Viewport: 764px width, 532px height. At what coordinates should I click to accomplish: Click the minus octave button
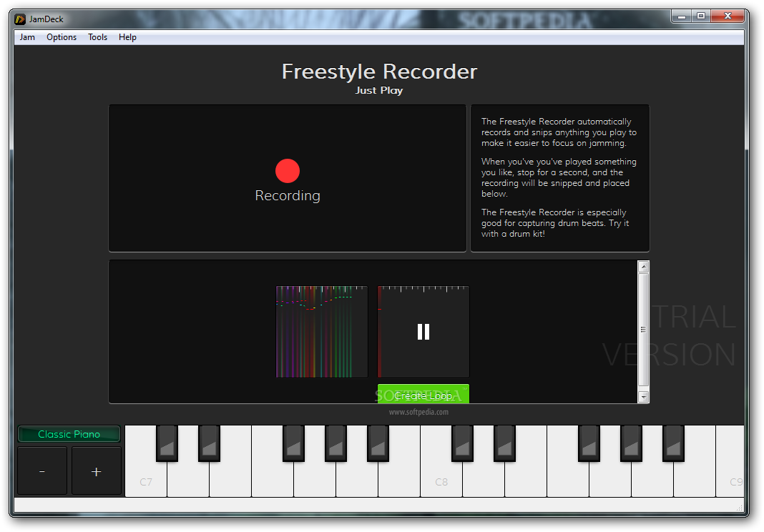(42, 471)
